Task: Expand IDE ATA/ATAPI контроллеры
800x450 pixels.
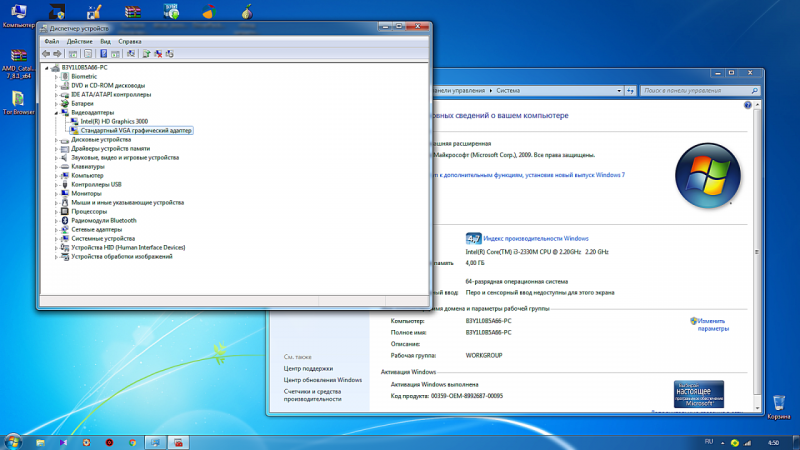Action: pos(56,94)
